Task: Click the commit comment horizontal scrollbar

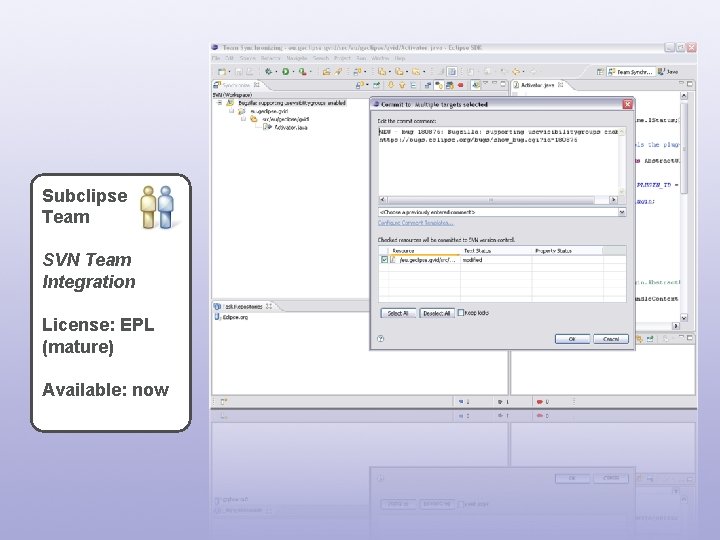Action: (498, 200)
